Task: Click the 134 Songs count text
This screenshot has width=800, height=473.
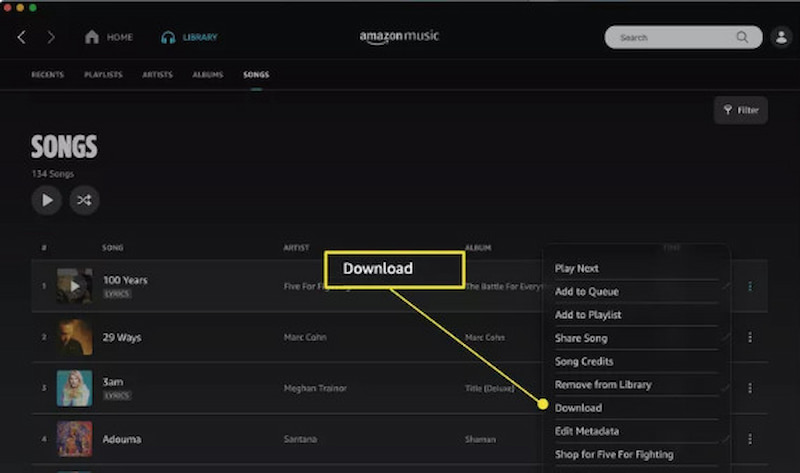Action: tap(53, 174)
